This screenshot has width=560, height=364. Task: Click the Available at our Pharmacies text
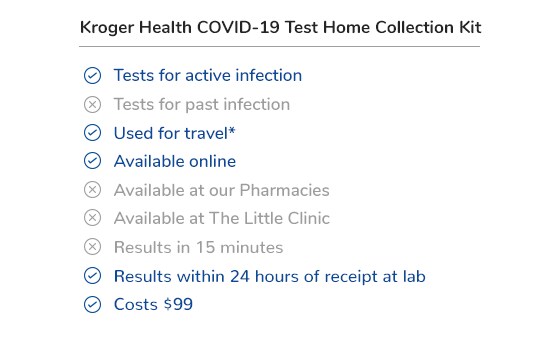pyautogui.click(x=221, y=190)
